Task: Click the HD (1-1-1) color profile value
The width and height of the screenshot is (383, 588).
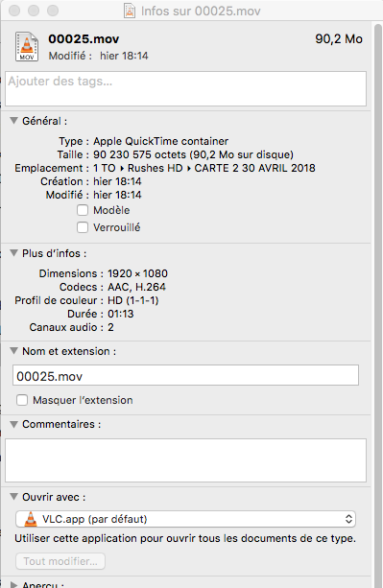Action: (x=133, y=300)
